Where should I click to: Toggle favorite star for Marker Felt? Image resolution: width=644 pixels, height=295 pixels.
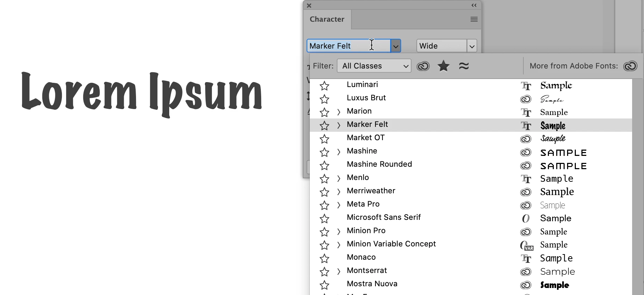pos(324,125)
